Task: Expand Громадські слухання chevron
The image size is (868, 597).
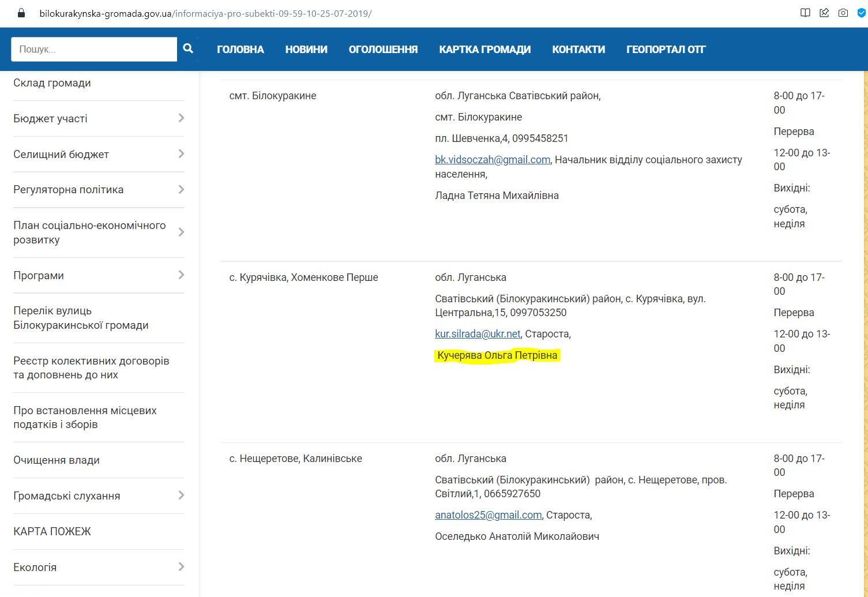Action: [x=181, y=495]
